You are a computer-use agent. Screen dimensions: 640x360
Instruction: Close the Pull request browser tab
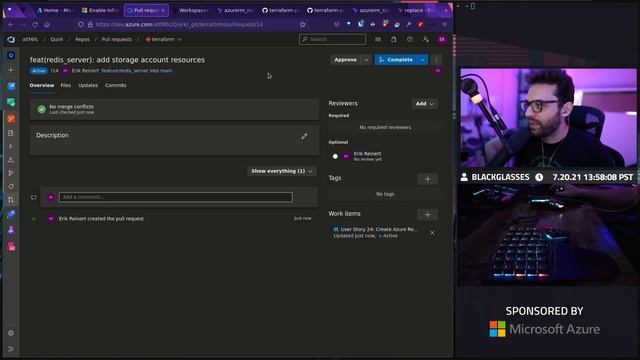click(x=163, y=10)
